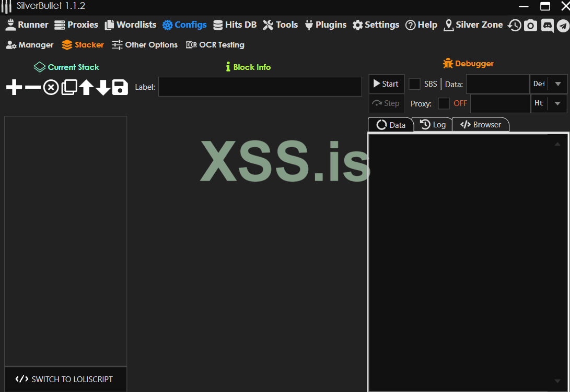The height and width of the screenshot is (392, 570).
Task: Start the debugger
Action: 387,84
